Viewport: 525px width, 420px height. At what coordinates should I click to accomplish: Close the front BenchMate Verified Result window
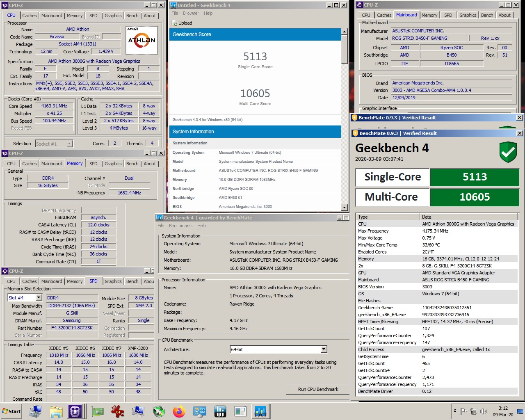519,133
